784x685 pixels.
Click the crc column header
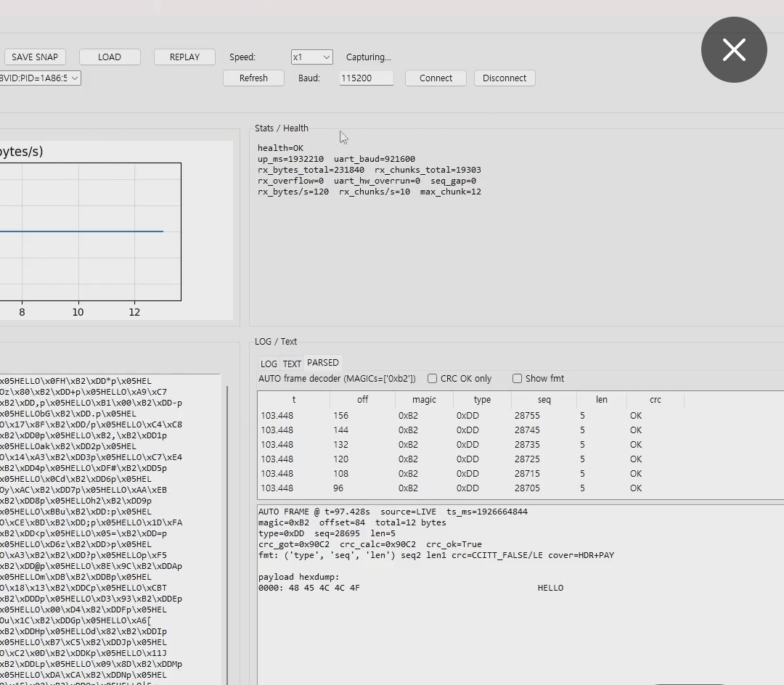[x=656, y=399]
